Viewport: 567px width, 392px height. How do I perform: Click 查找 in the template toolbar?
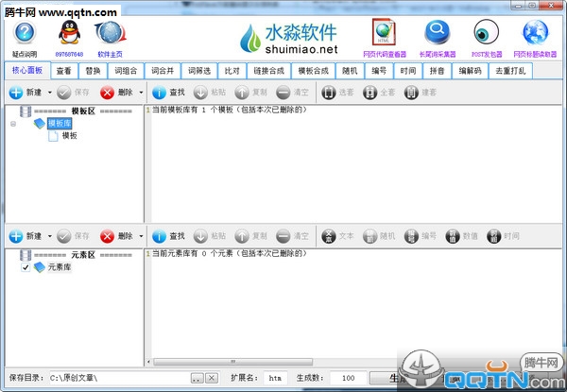pos(168,93)
